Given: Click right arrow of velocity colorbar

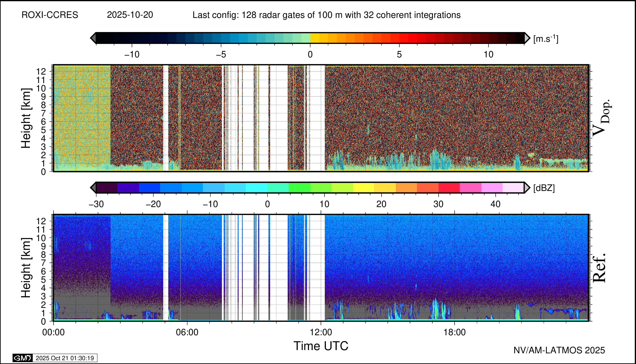Looking at the screenshot, I should pos(527,38).
